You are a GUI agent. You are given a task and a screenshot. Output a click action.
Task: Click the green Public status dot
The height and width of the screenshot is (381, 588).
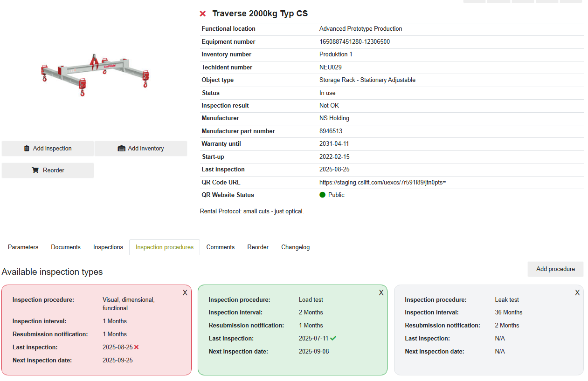(322, 195)
